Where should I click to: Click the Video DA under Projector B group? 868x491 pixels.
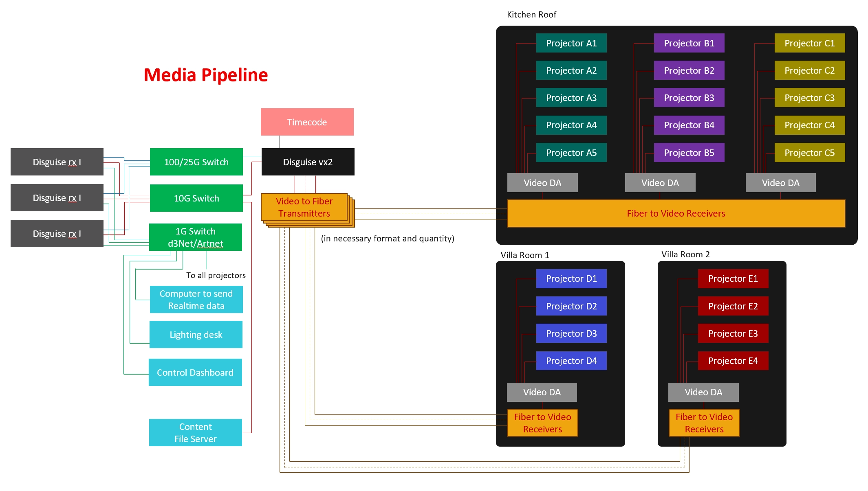pyautogui.click(x=660, y=182)
